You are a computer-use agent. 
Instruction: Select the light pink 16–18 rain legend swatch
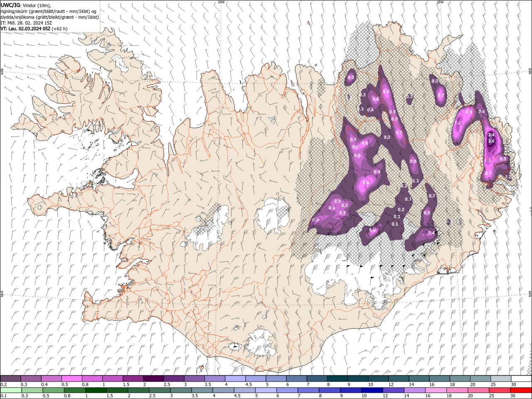(x=436, y=390)
